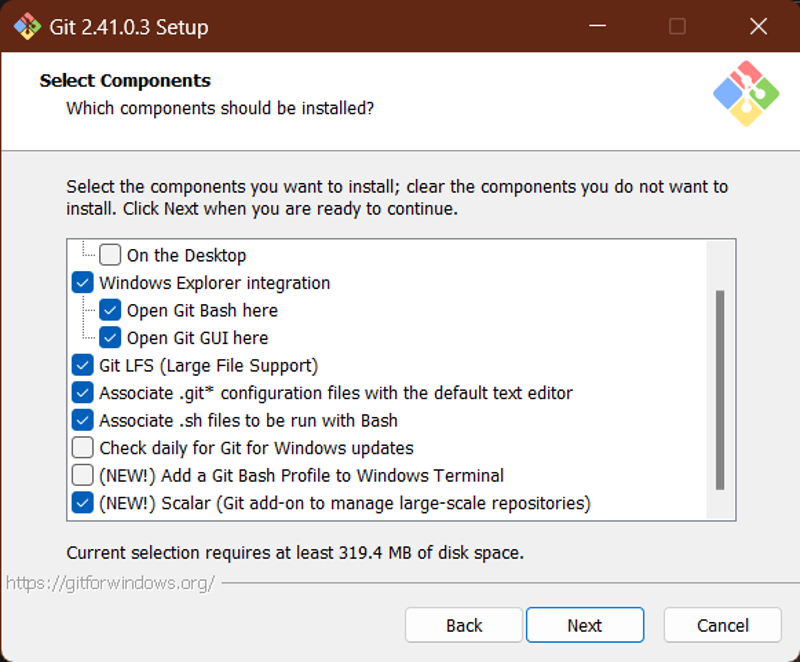Enable Check daily for Git updates
The width and height of the screenshot is (800, 662).
click(x=83, y=447)
